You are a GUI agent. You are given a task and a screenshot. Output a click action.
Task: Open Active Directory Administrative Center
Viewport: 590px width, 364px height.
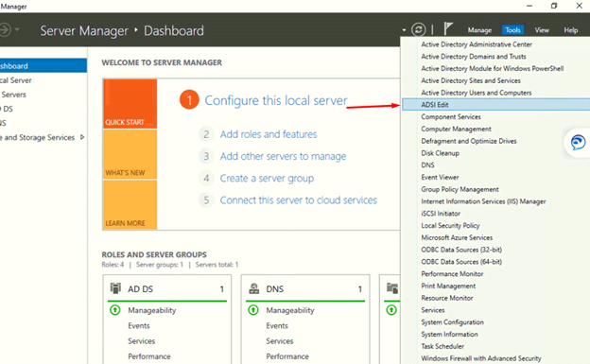click(x=477, y=44)
